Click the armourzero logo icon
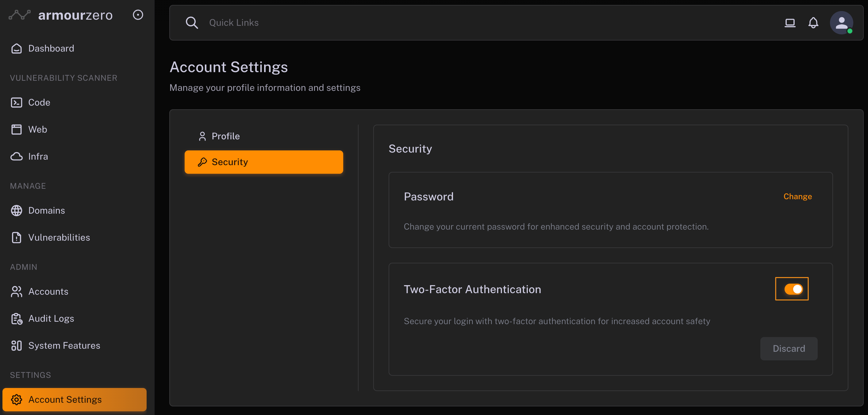The image size is (868, 415). click(20, 15)
